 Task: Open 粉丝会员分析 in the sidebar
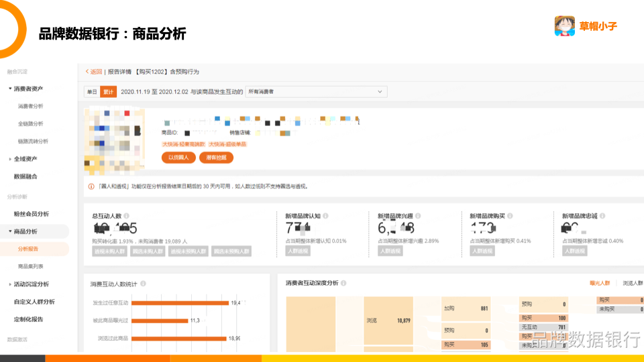coord(32,214)
